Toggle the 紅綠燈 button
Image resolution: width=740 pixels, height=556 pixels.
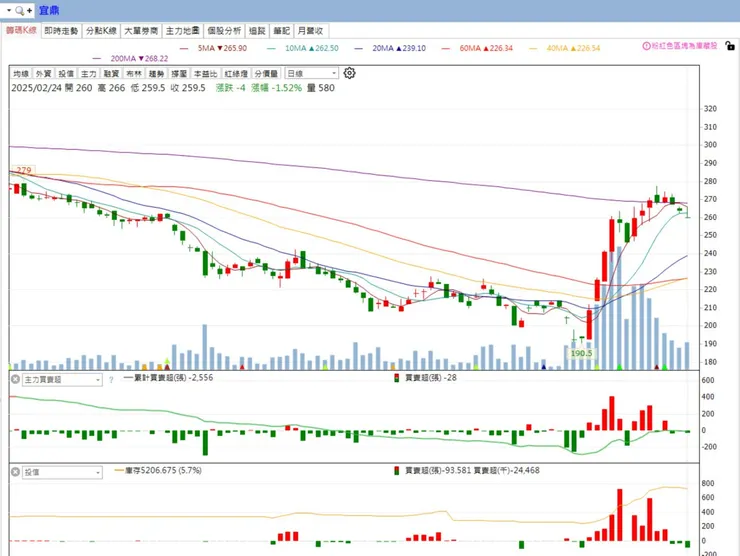tap(236, 74)
